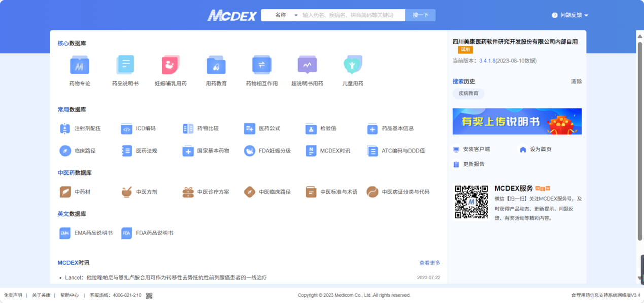
Task: Click the 客服热线 4006-821-210 text
Action: point(115,295)
